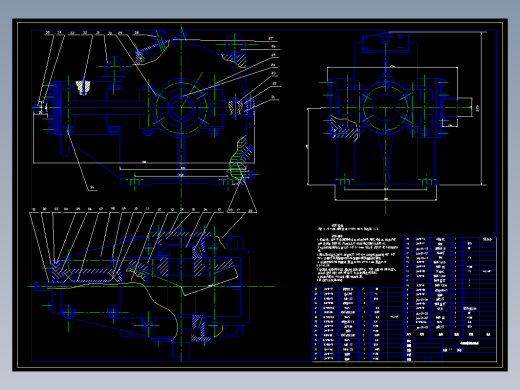Select the yellow outer sheet border frame

point(260,195)
